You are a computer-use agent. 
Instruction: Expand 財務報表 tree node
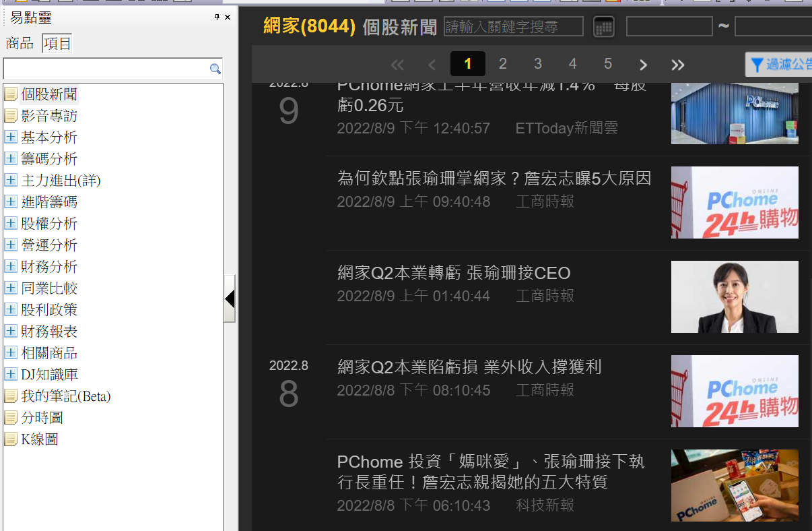coord(11,332)
